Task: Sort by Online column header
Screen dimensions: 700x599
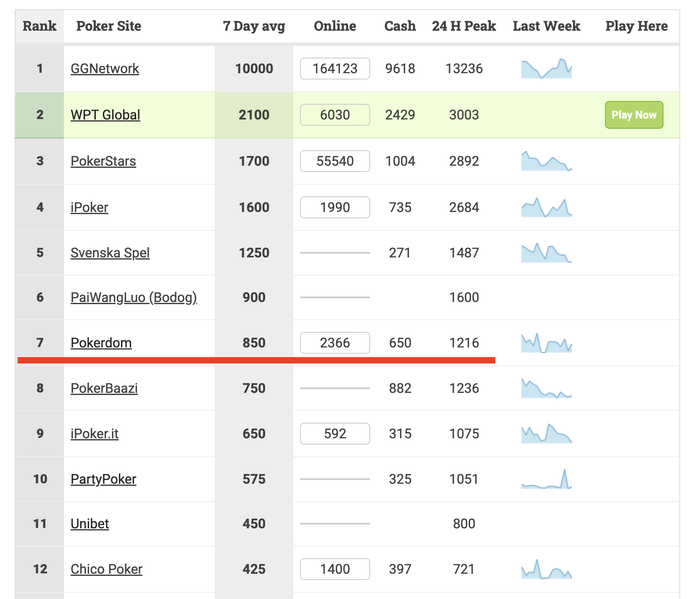Action: click(335, 26)
